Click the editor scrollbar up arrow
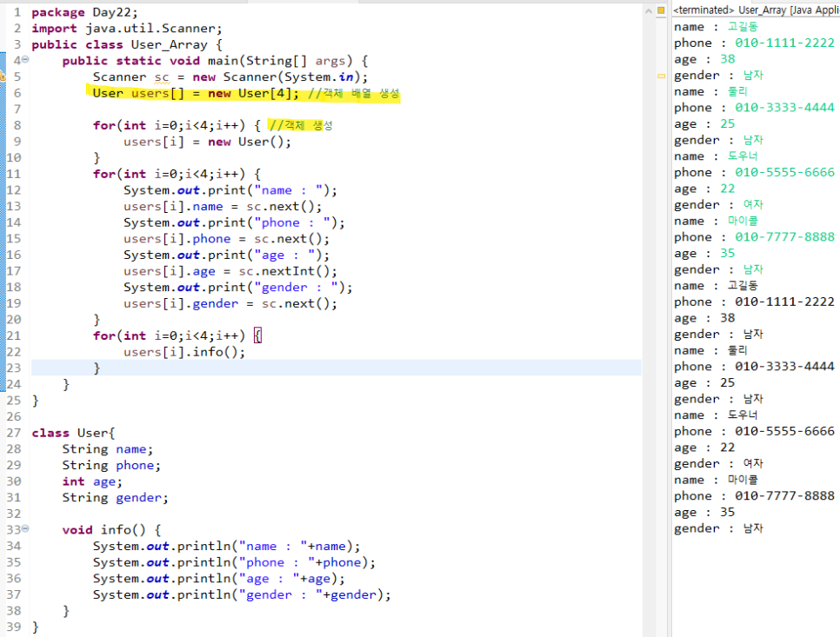Viewport: 840px width, 637px height. 648,10
